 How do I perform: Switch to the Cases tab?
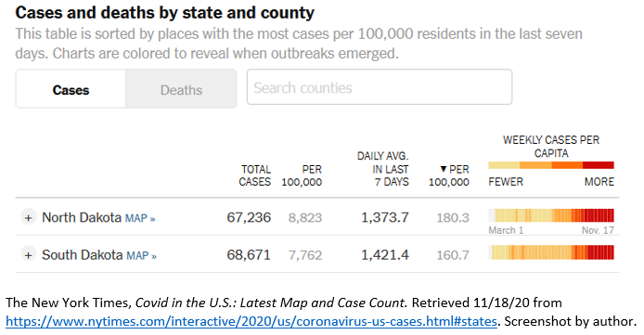[71, 89]
